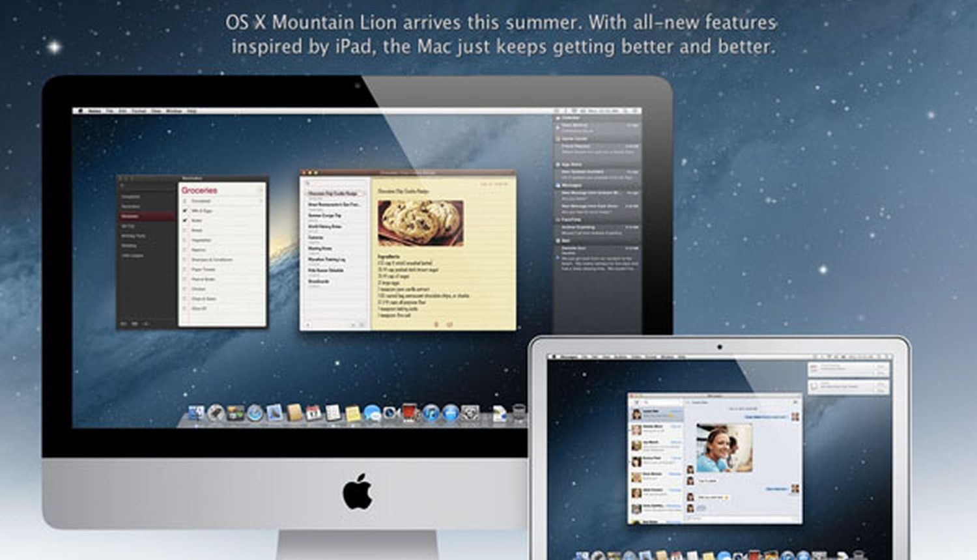Click video thumbnail in MacBook Messages chat
Screen dimensions: 977x560
point(724,448)
